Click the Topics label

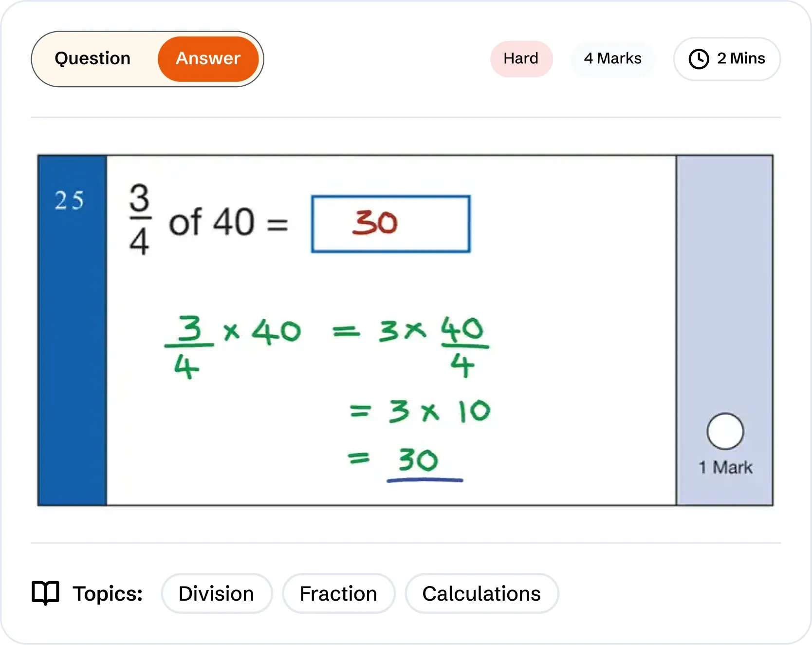pos(107,593)
